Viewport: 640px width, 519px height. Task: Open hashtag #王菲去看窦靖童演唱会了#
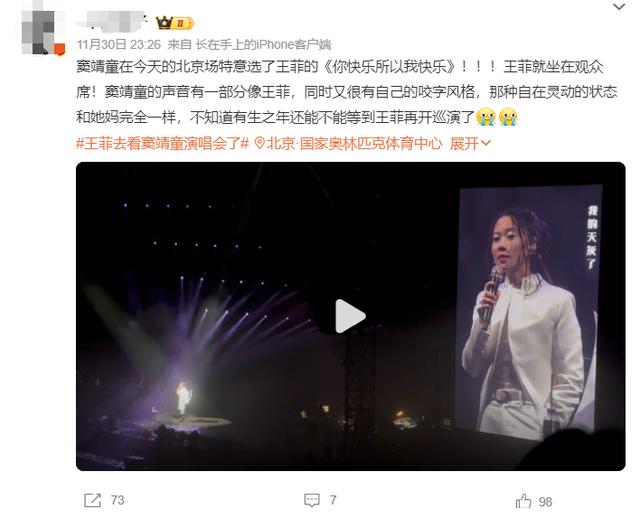pyautogui.click(x=162, y=144)
